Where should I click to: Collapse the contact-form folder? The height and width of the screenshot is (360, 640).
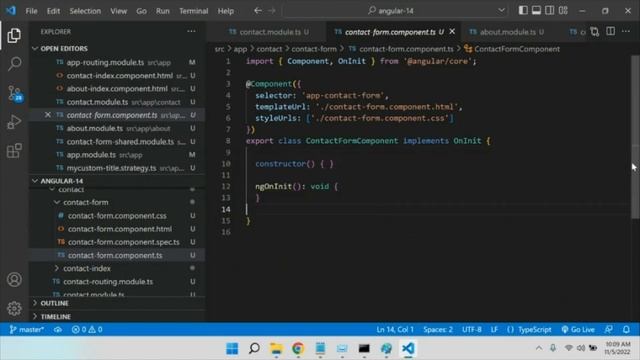pyautogui.click(x=117, y=202)
